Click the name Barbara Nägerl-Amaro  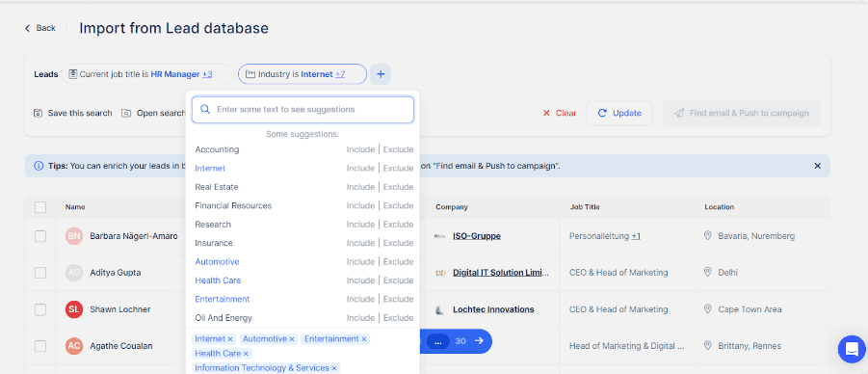tap(134, 236)
